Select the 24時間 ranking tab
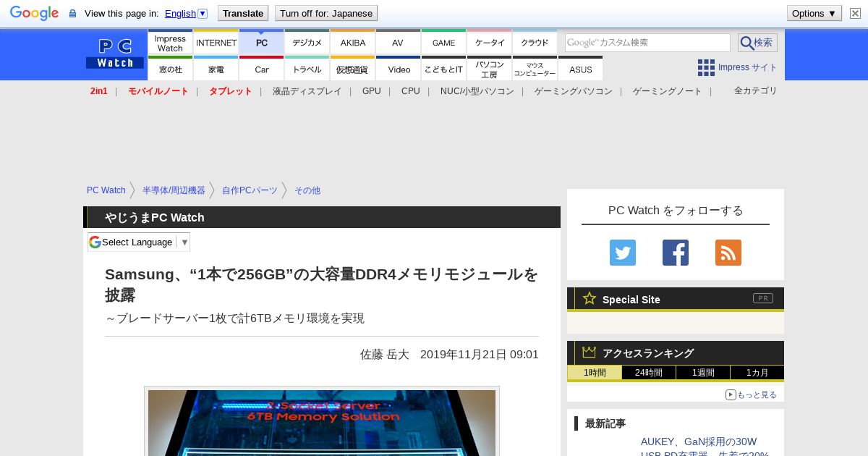 (649, 373)
